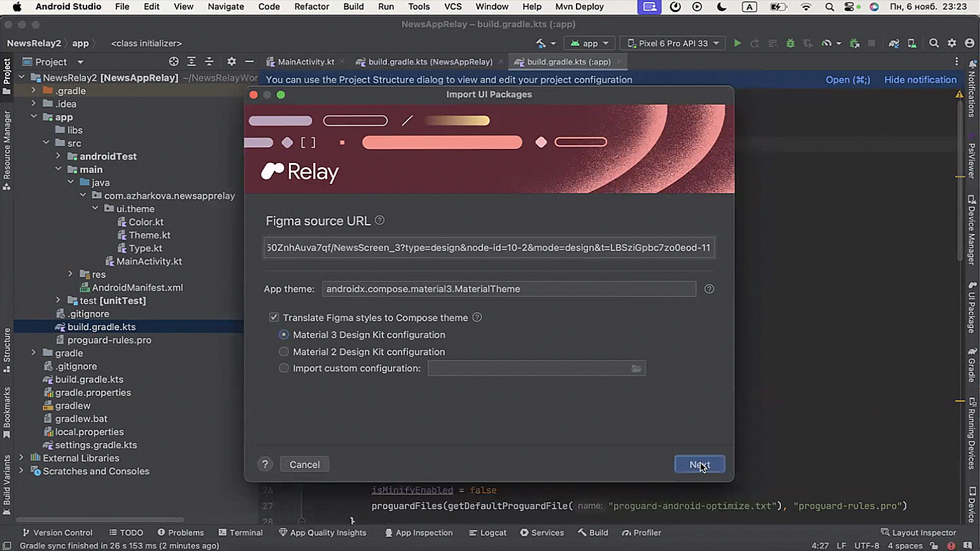Open the Refactor menu
The height and width of the screenshot is (551, 980).
click(x=312, y=7)
